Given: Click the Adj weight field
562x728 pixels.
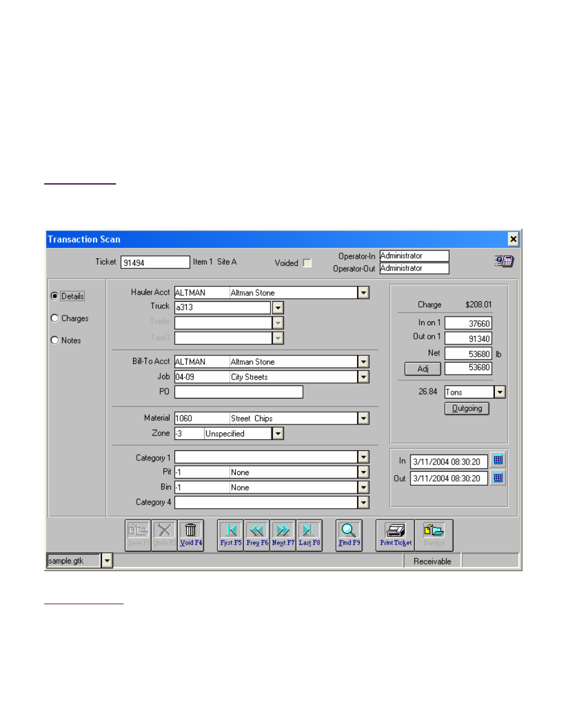Looking at the screenshot, I should pos(468,368).
